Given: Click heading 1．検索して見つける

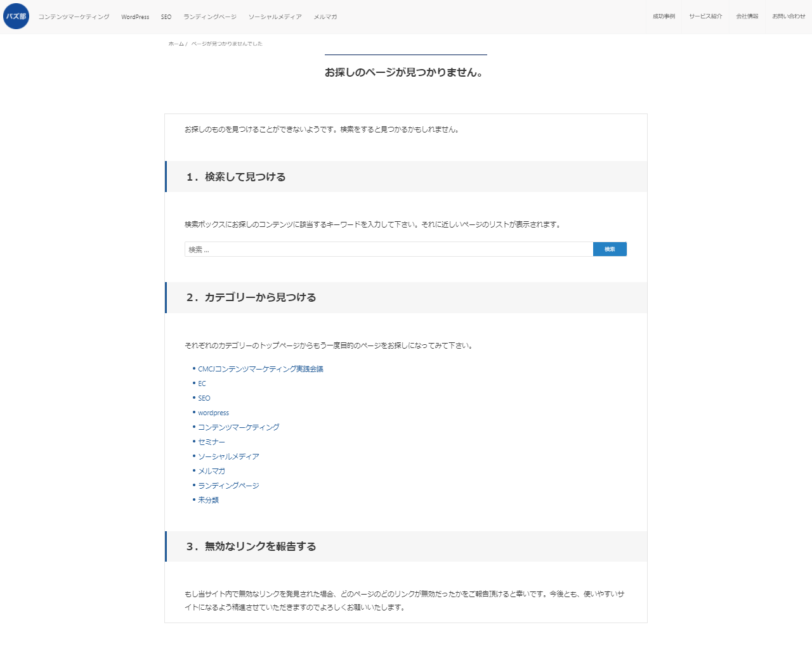Looking at the screenshot, I should pos(236,177).
